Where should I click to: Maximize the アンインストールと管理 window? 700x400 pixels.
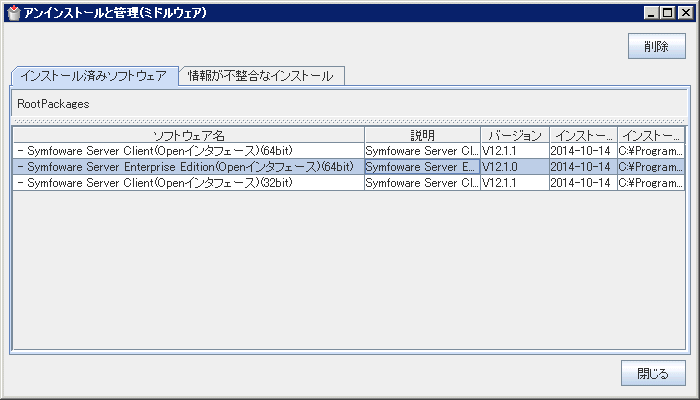tap(668, 13)
